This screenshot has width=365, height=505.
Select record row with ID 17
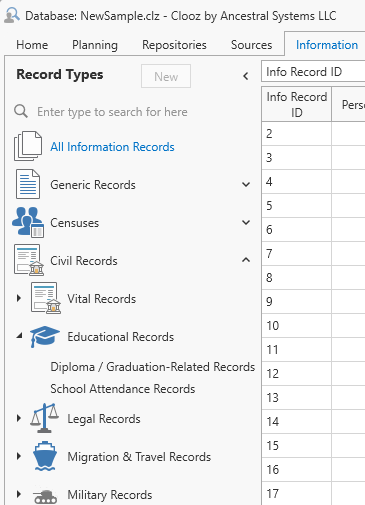coord(313,493)
